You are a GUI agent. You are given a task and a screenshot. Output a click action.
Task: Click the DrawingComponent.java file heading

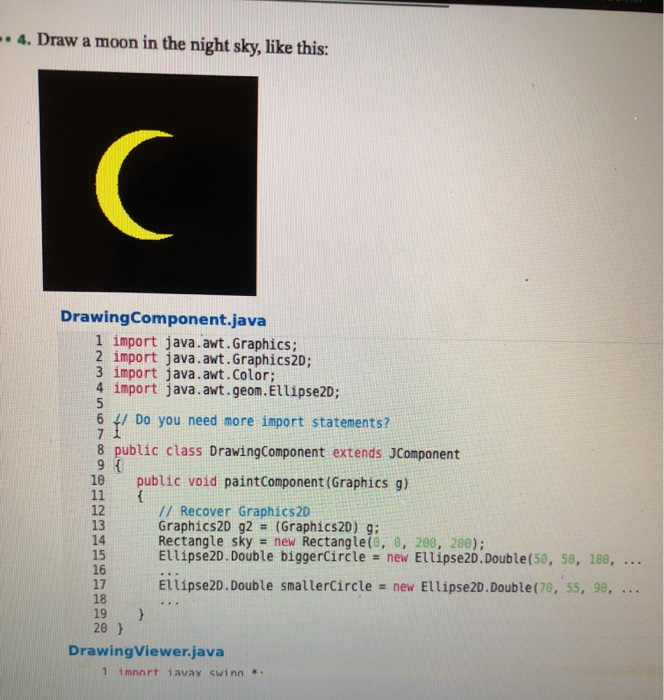point(163,318)
